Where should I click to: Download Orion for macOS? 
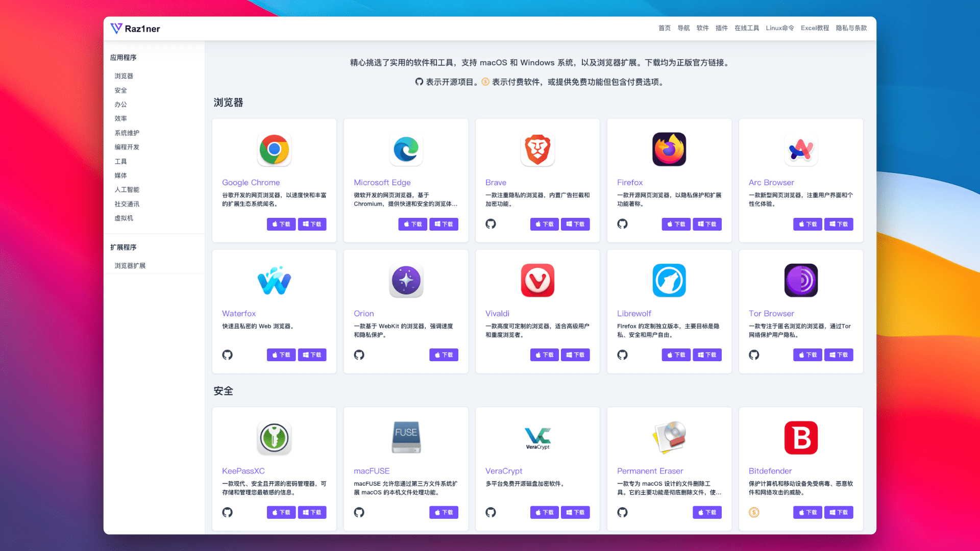[444, 355]
